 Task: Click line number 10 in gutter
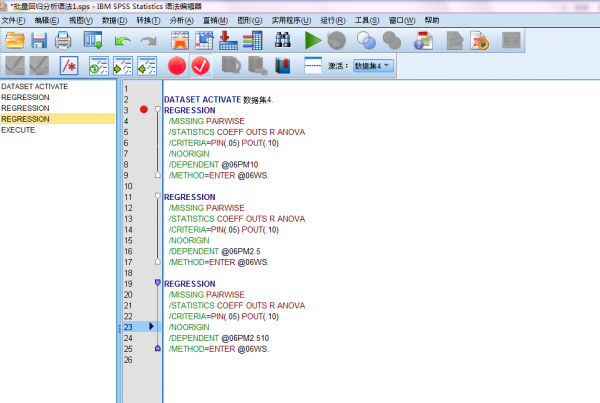tap(128, 186)
